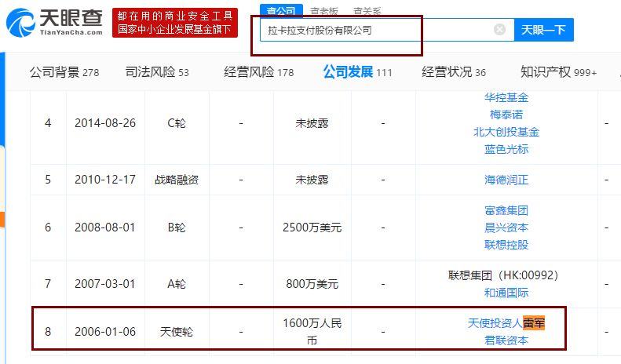This screenshot has height=364, width=621.
Task: Open investor link 蓝色光标
Action: (x=506, y=149)
